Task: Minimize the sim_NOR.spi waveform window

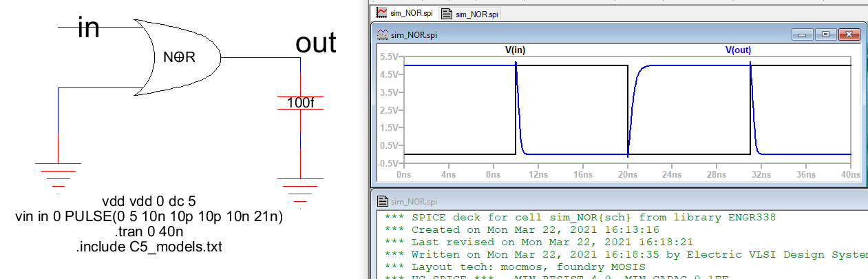Action: point(803,34)
